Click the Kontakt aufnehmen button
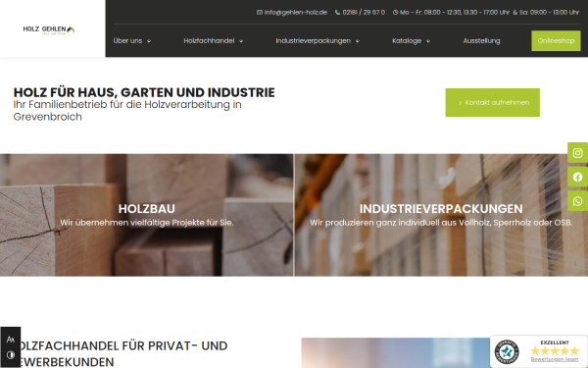 click(492, 102)
